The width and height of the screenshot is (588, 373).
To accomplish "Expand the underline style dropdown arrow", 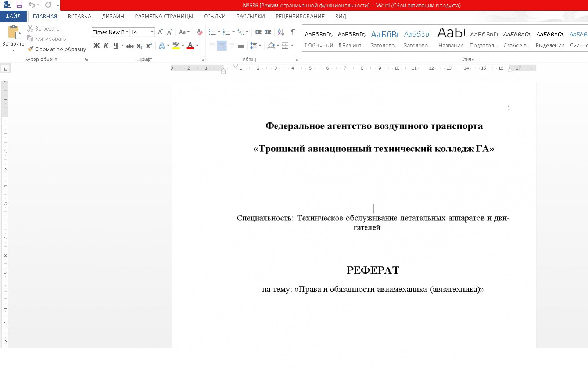I will (122, 46).
